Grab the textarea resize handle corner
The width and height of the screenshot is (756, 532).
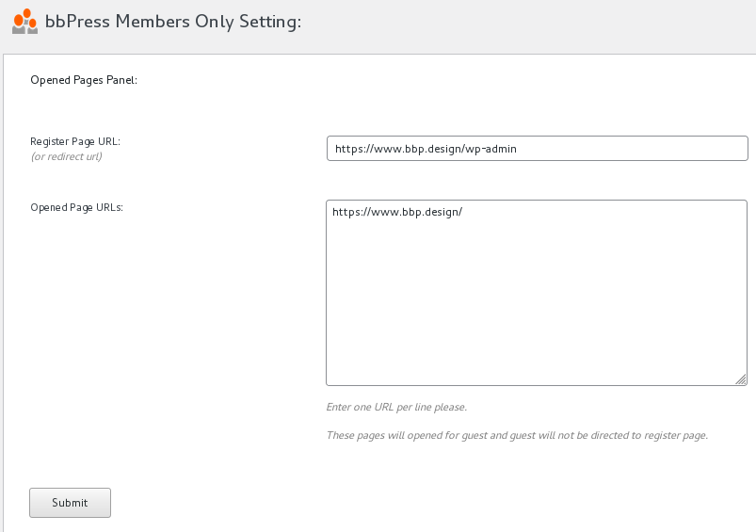click(x=741, y=379)
